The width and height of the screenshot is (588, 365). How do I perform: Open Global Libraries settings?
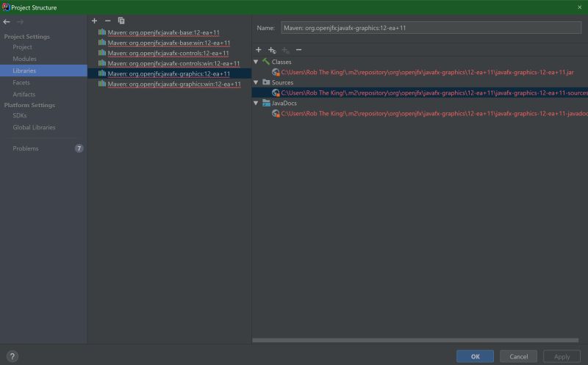[x=34, y=127]
